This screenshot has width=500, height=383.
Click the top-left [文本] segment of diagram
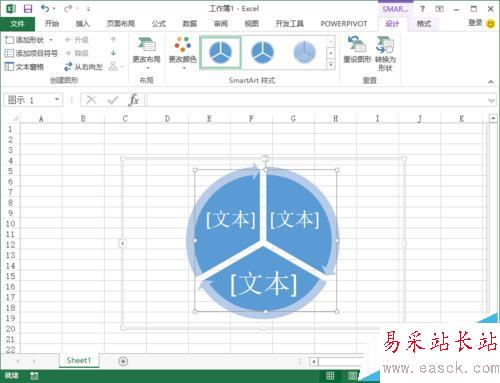click(231, 220)
